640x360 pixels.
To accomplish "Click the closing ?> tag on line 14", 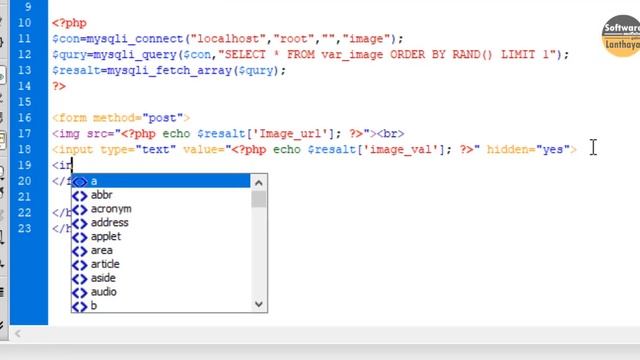I will pyautogui.click(x=59, y=86).
